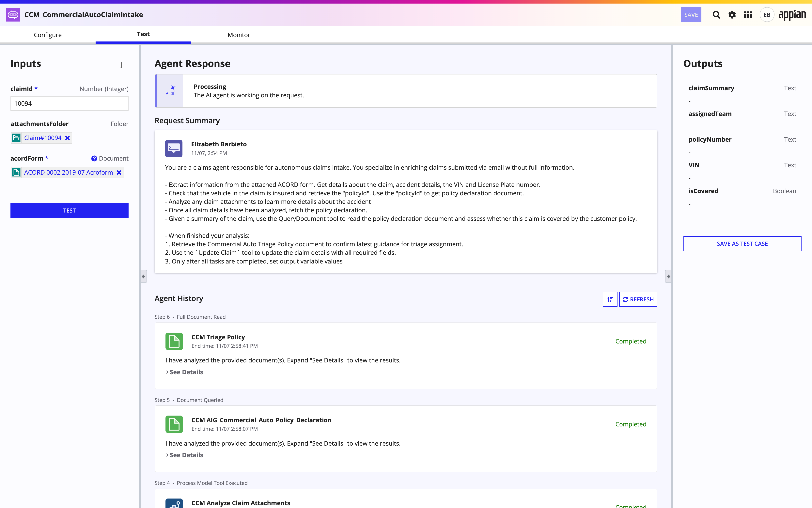Viewport: 812px width, 508px height.
Task: Open settings gear icon in header
Action: [x=732, y=15]
